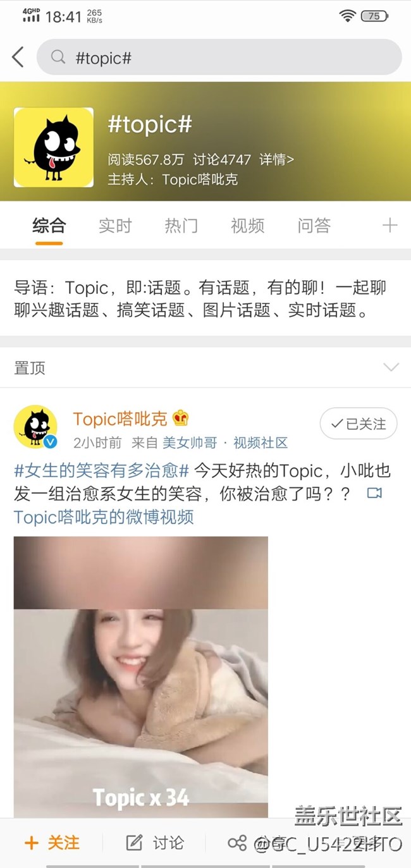411x868 pixels.
Task: Open the #女生的笑容有多治愈# hashtag link
Action: [x=102, y=471]
